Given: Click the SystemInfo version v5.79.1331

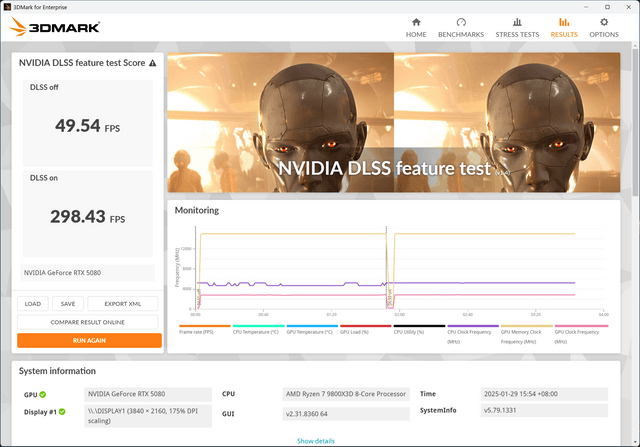Looking at the screenshot, I should [544, 410].
